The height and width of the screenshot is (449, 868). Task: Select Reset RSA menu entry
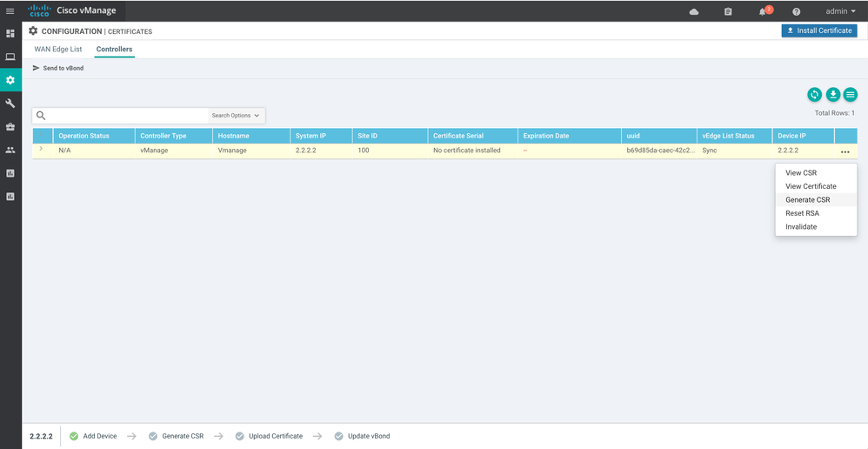pyautogui.click(x=816, y=213)
